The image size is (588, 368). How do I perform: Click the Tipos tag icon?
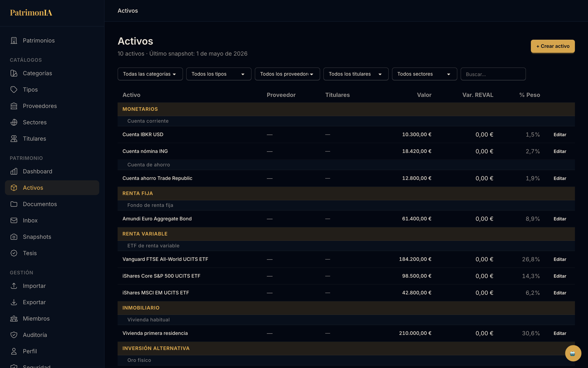click(14, 90)
